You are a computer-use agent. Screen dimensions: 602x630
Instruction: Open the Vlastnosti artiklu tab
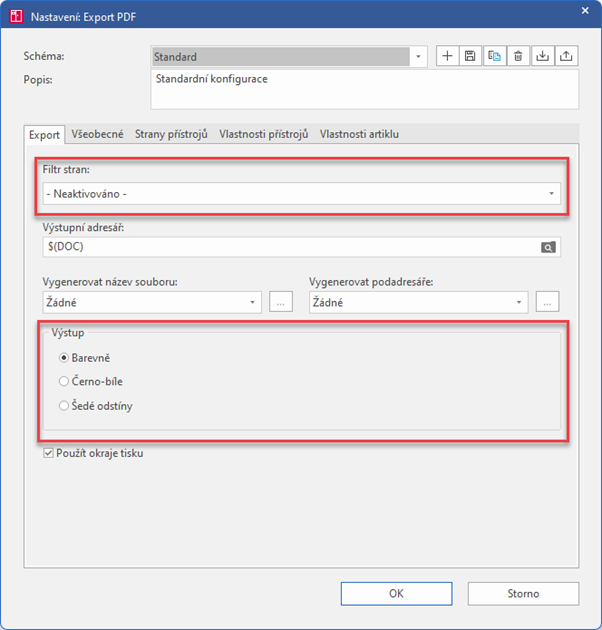[x=359, y=134]
